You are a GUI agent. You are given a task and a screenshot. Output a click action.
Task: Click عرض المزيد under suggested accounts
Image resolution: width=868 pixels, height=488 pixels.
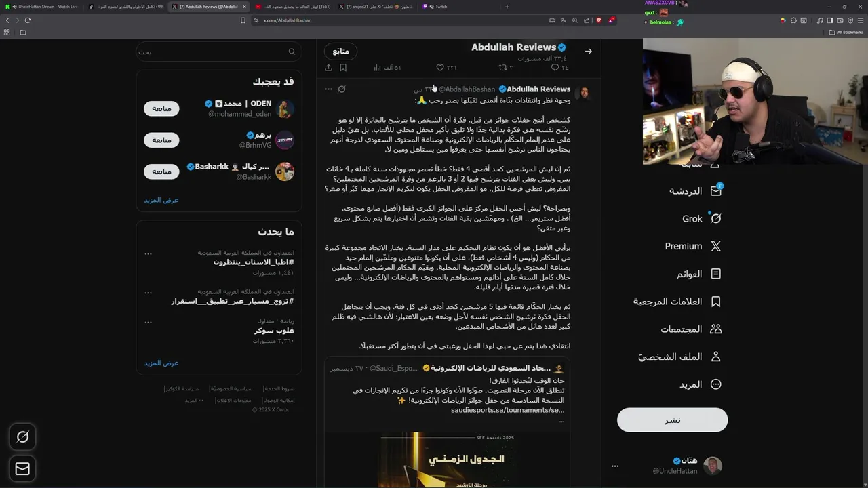[161, 200]
